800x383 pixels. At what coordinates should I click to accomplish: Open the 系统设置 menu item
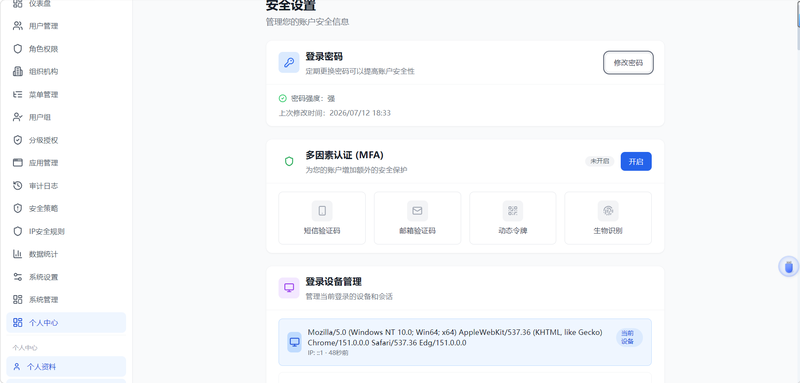pos(66,276)
